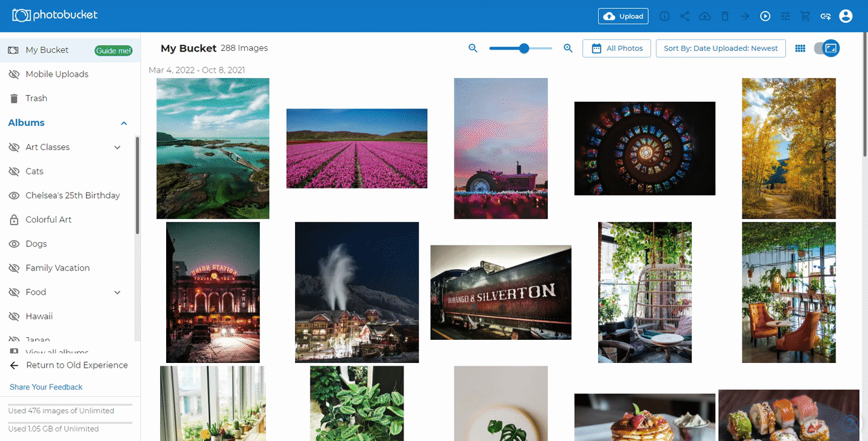The height and width of the screenshot is (441, 868).
Task: Toggle visibility eye for Chelsea's 25th Birthday
Action: tap(14, 195)
